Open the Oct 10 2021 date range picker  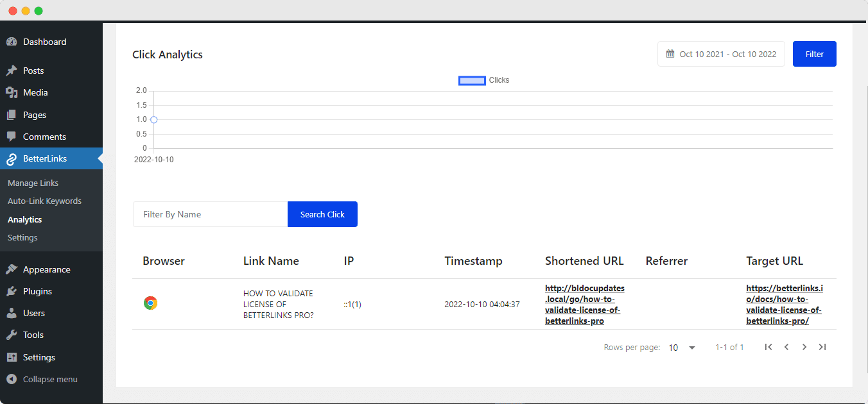coord(721,54)
